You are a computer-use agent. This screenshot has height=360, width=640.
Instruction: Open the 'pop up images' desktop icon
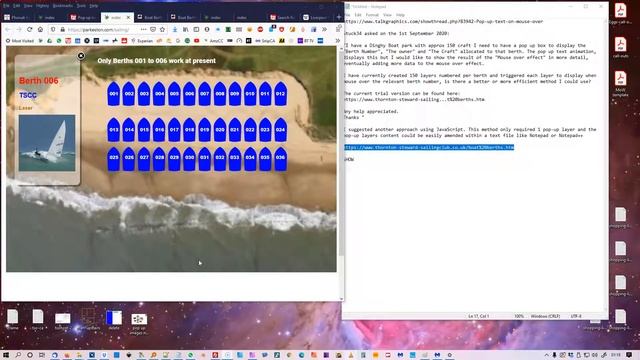pyautogui.click(x=139, y=323)
